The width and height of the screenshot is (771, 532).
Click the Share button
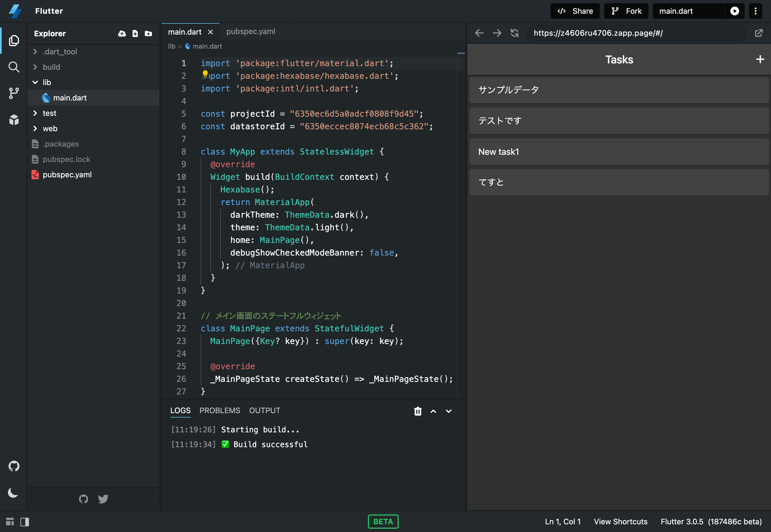click(x=575, y=11)
